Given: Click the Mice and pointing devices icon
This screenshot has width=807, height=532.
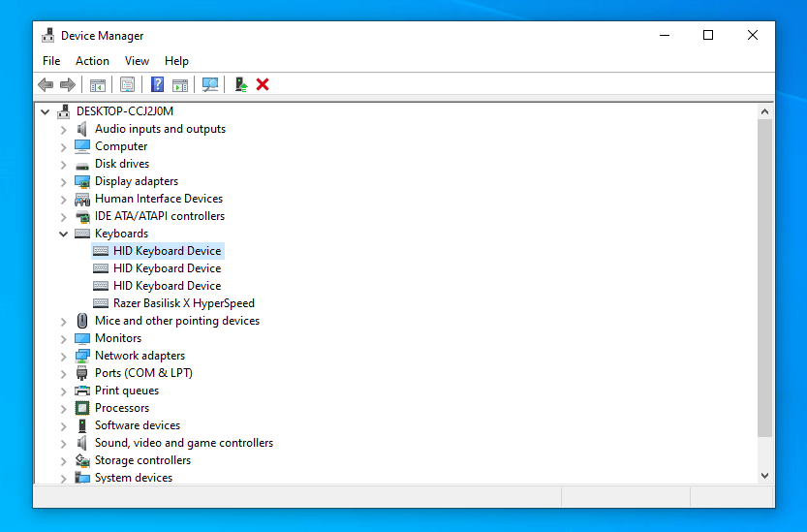Looking at the screenshot, I should [82, 321].
